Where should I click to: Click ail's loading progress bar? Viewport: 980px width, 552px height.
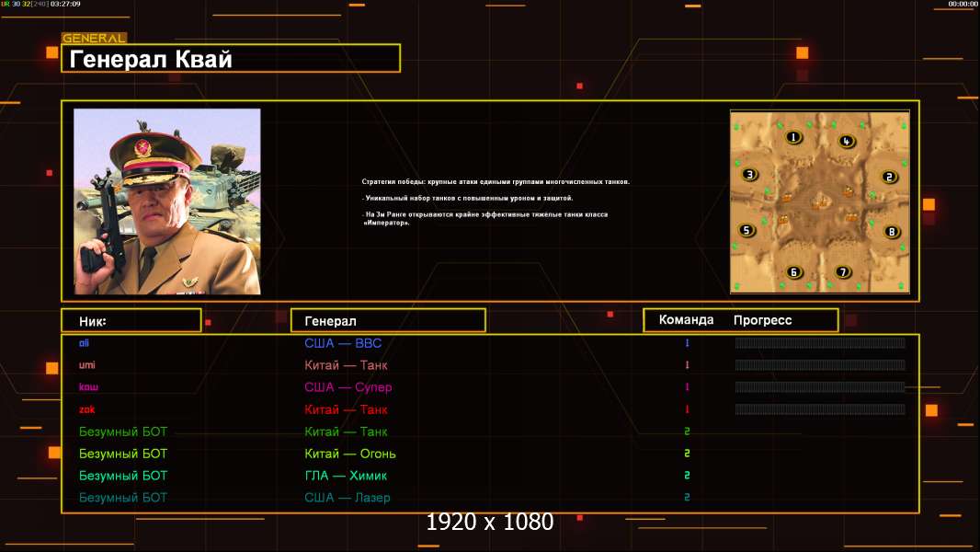tap(820, 342)
